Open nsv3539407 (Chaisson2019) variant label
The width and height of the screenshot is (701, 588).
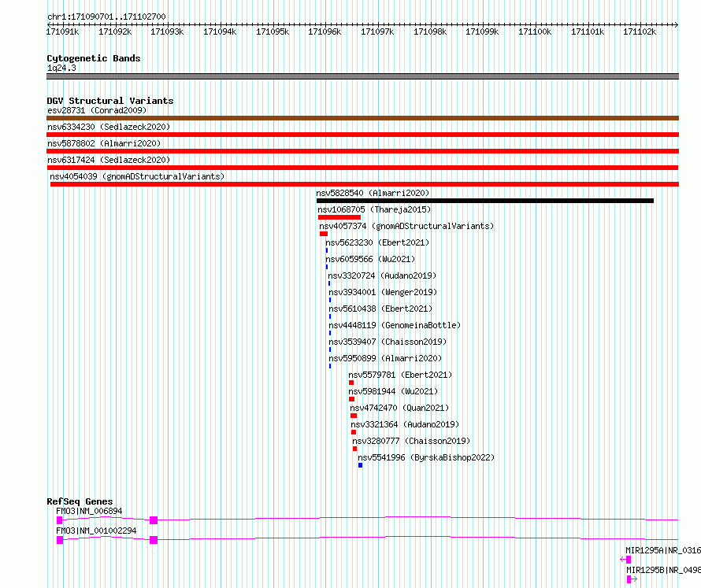click(x=388, y=342)
